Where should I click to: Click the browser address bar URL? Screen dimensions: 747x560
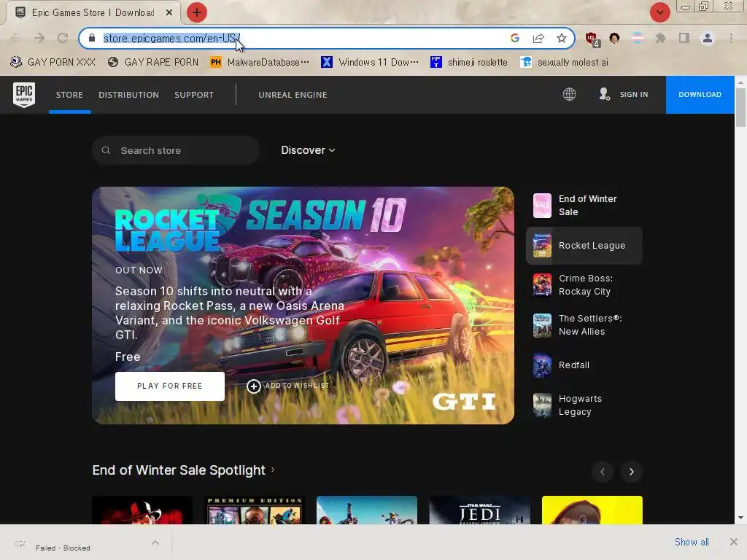point(172,38)
